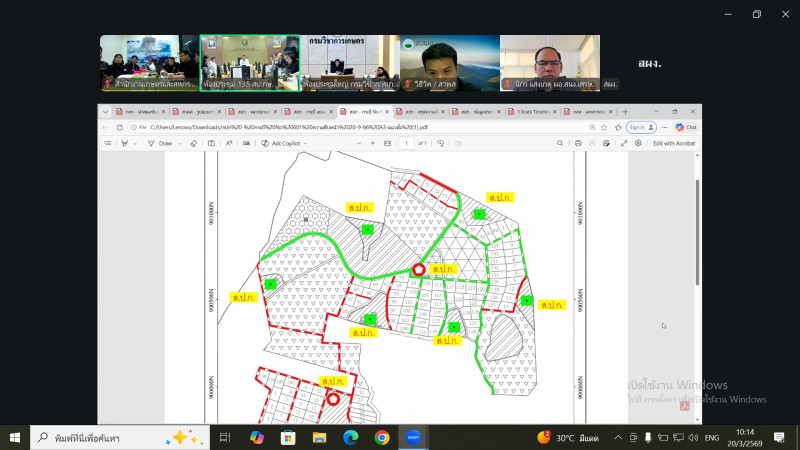Add this page to favorites star
800x450 pixels.
point(605,128)
